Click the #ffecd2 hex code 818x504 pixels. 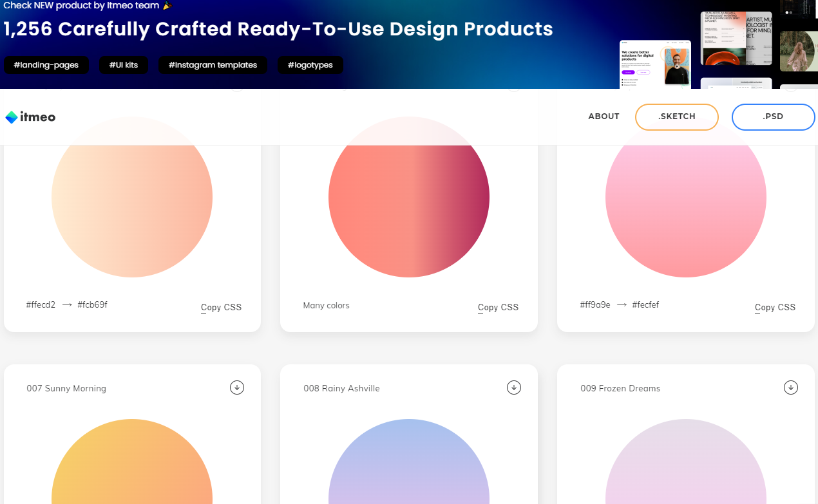[x=41, y=305]
